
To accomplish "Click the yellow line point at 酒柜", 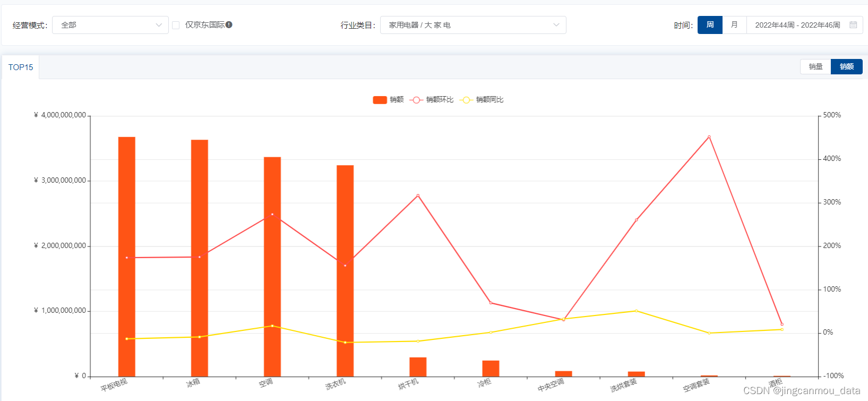I will tap(781, 329).
